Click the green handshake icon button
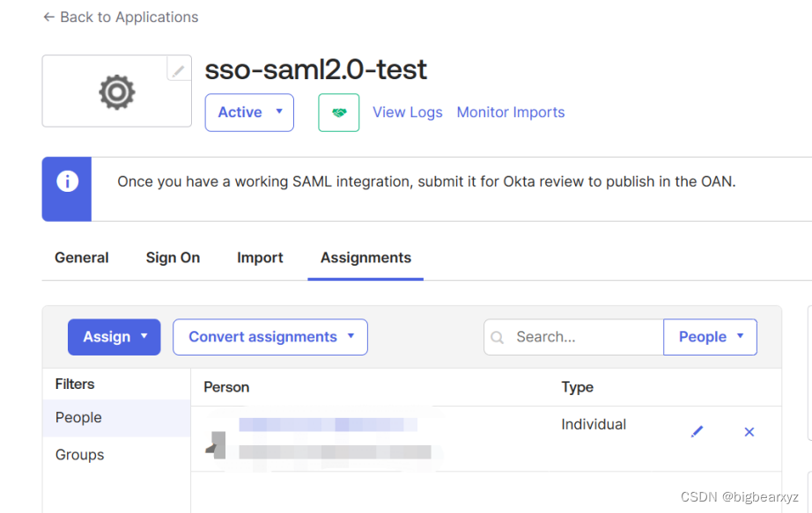This screenshot has height=513, width=812. point(338,113)
